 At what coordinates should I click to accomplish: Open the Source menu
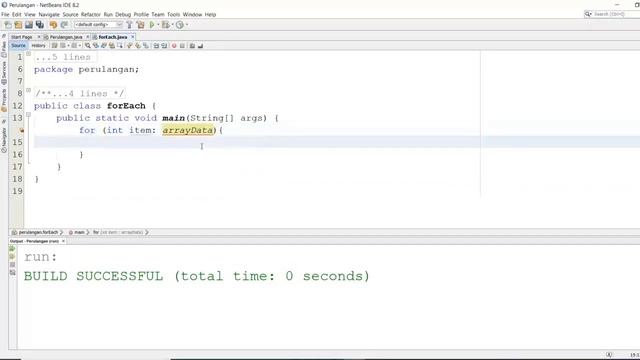point(70,14)
